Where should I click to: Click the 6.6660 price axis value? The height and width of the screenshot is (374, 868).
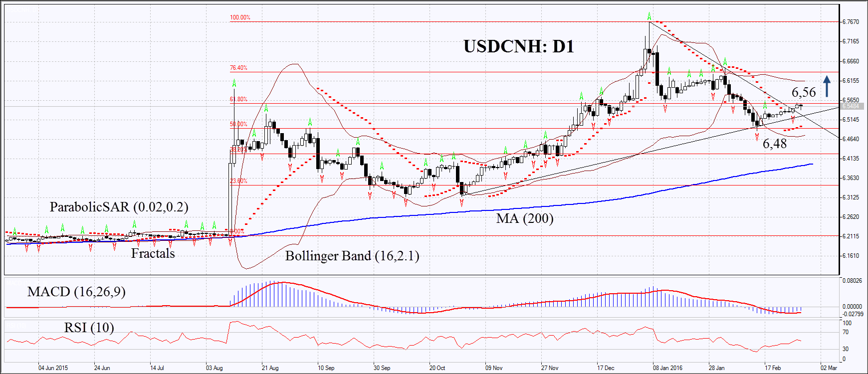(x=851, y=61)
